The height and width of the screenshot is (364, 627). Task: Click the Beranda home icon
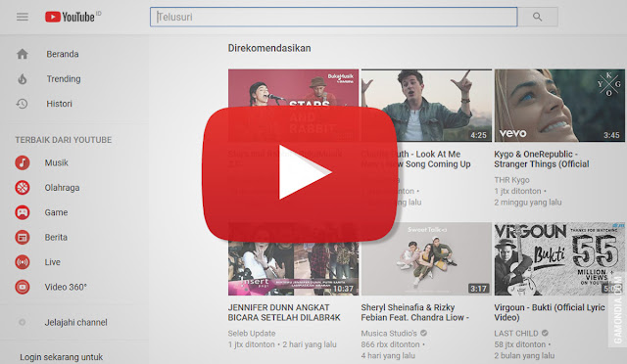23,54
